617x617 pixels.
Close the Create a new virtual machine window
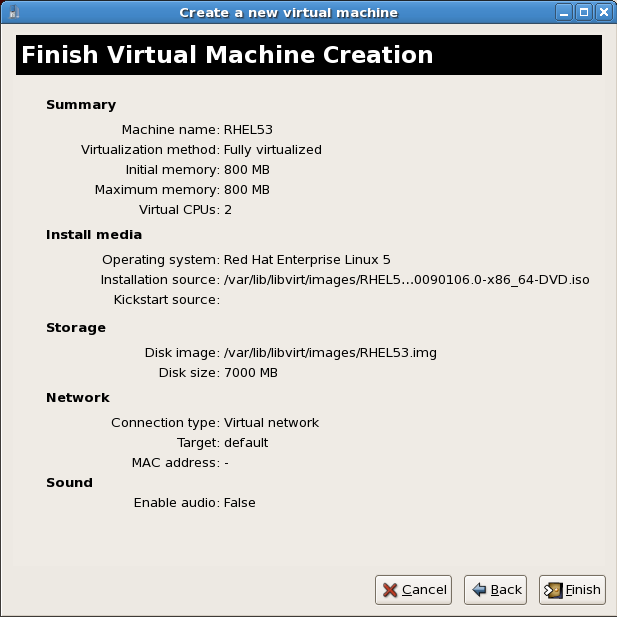604,13
